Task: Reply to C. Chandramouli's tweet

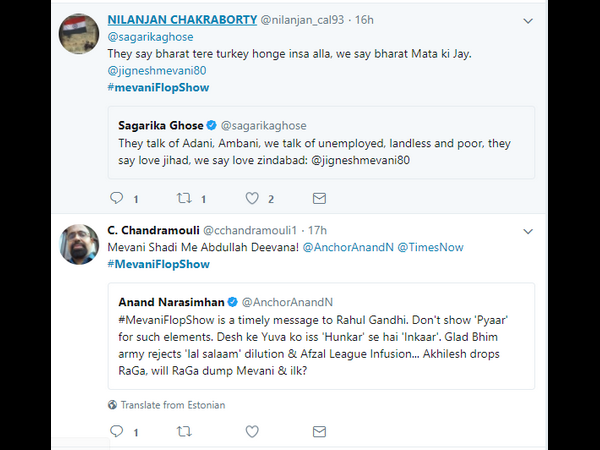Action: (116, 432)
